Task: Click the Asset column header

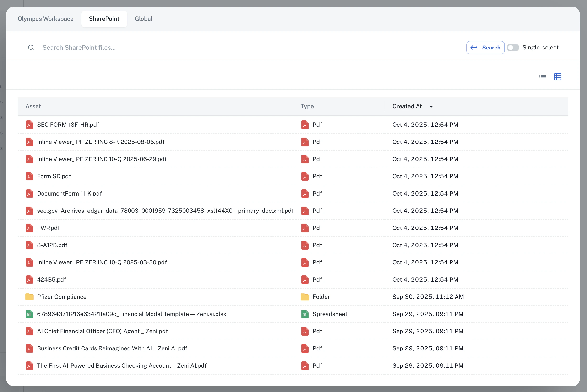Action: [33, 106]
